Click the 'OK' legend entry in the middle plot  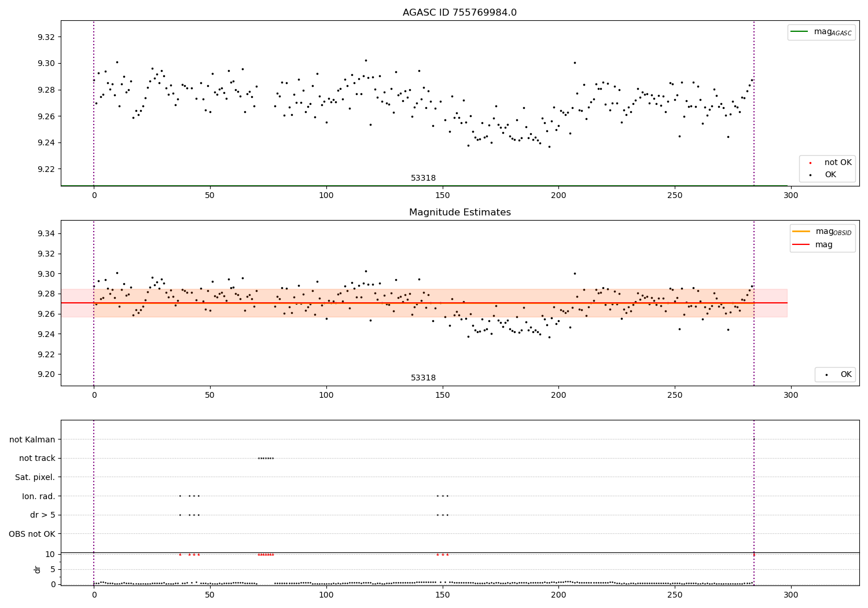pyautogui.click(x=838, y=375)
